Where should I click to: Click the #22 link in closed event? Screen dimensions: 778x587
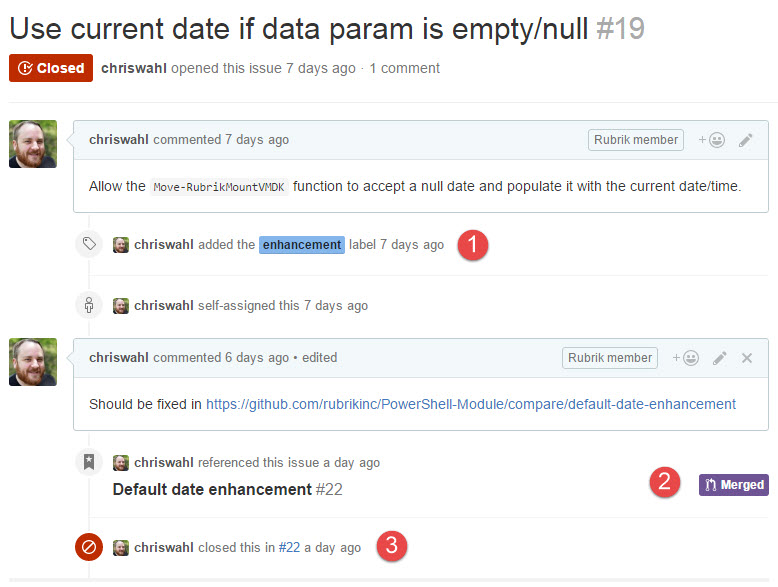tap(289, 547)
